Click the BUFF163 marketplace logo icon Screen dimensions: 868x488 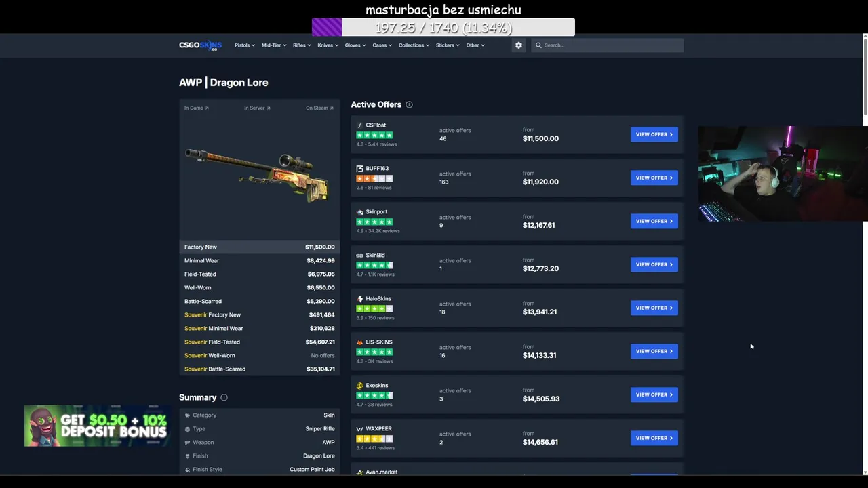tap(360, 169)
